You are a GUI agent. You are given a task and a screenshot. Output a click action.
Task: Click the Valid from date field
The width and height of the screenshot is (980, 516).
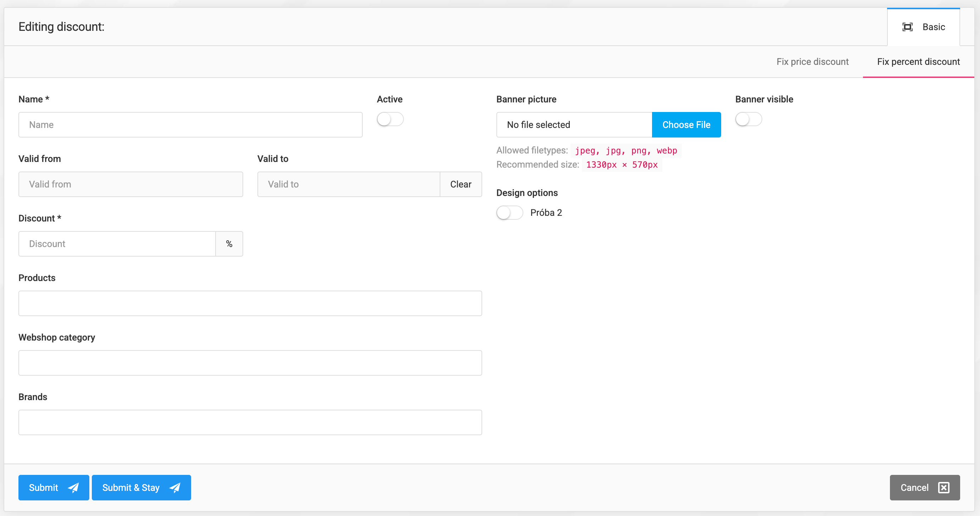(x=130, y=184)
